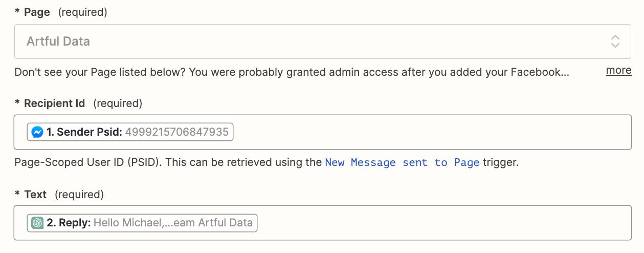644x253 pixels.
Task: Click the "Hello Michael,...eam Artful Data" preview text
Action: [x=173, y=223]
